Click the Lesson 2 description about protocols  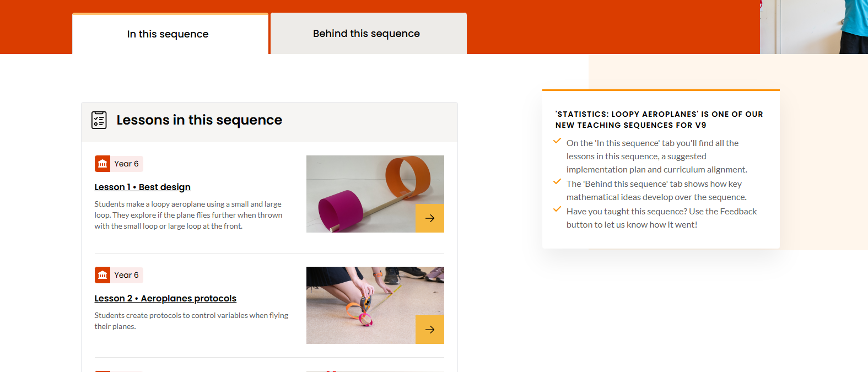pos(191,321)
